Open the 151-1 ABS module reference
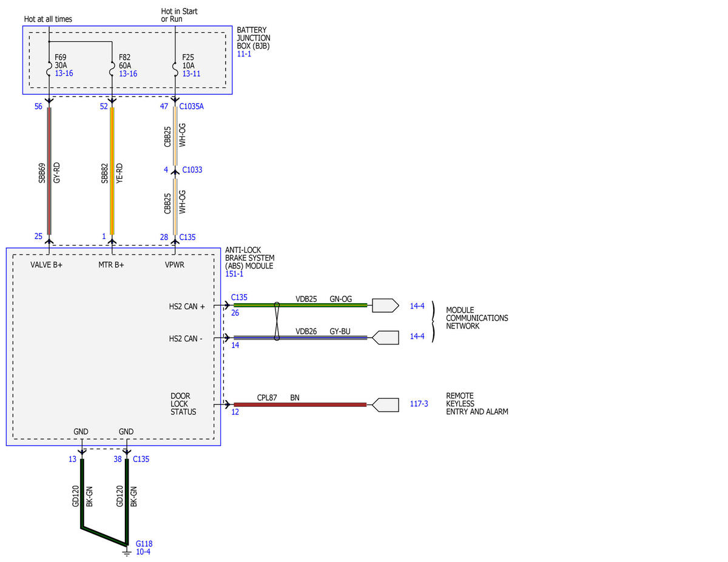Screen dimensions: 728x562 [x=234, y=274]
